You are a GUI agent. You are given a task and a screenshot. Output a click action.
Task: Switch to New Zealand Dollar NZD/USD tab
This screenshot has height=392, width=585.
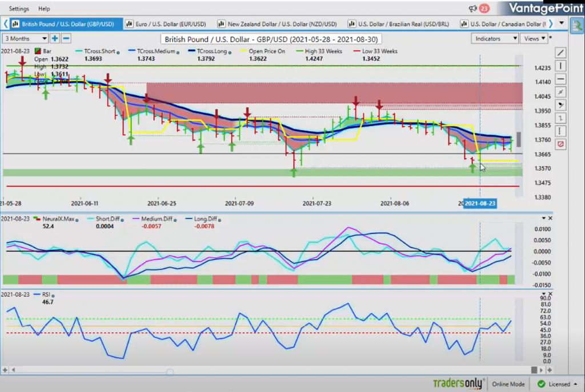277,24
